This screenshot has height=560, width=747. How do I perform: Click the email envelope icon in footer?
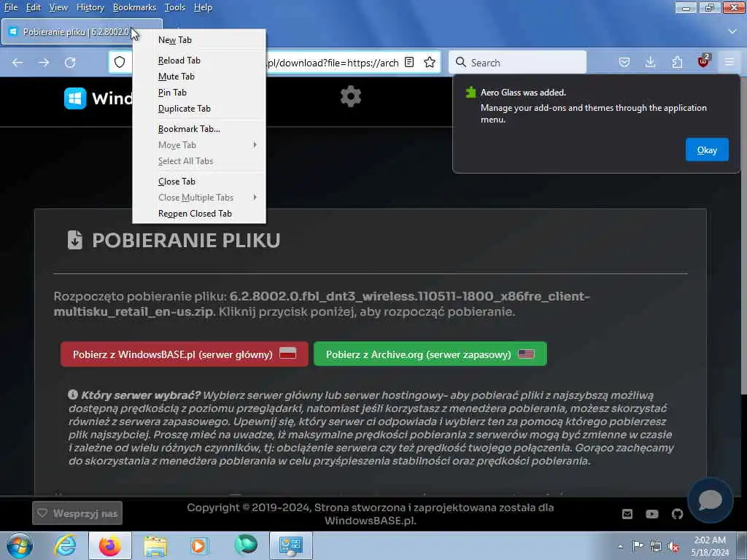click(627, 514)
